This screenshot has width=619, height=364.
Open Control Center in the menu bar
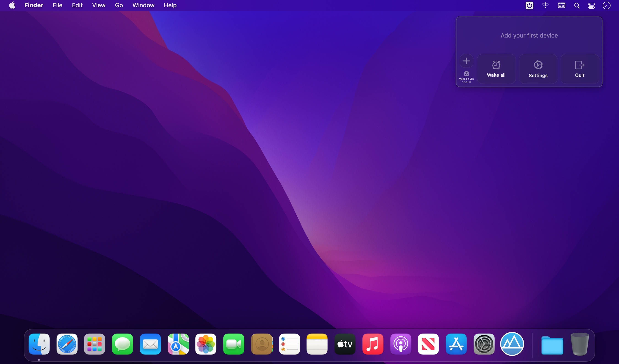click(x=592, y=5)
